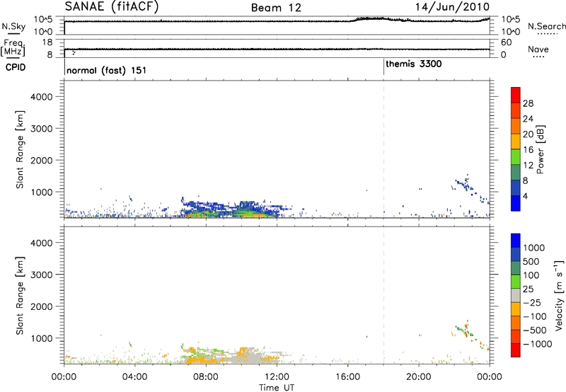Select the Velocity [m s-1] colorbar title
566x392 pixels.
[x=559, y=295]
